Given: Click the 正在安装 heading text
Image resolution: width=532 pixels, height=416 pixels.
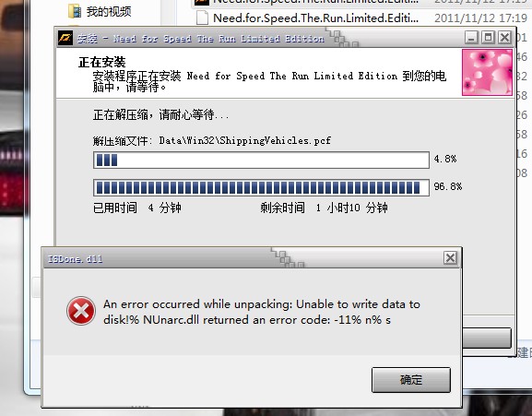Looking at the screenshot, I should [102, 62].
